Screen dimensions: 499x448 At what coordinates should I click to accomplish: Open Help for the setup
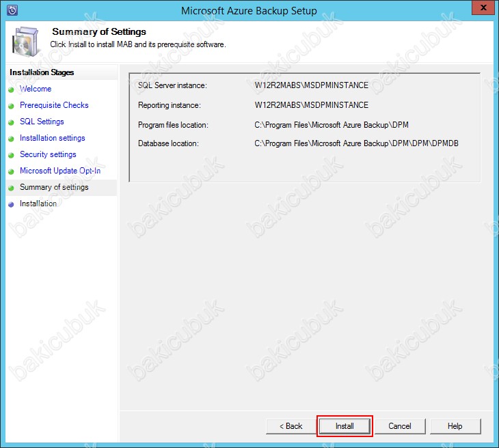(455, 426)
